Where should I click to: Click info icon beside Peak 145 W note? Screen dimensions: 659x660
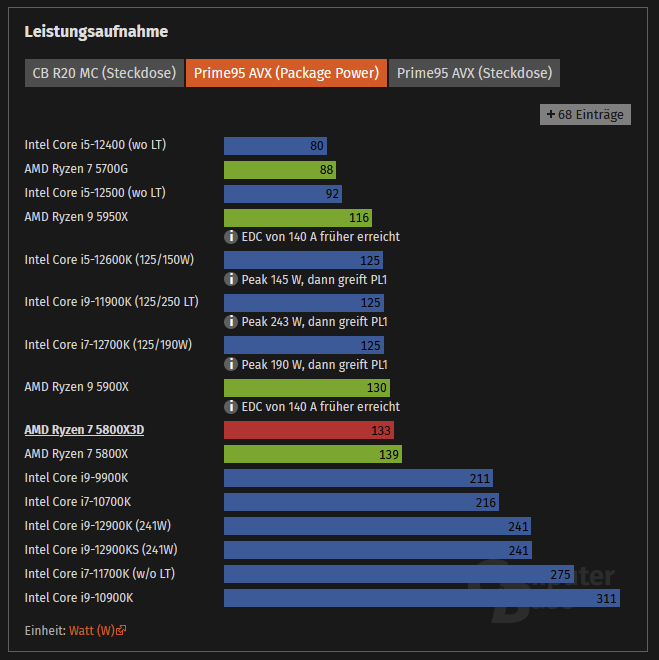pos(231,279)
